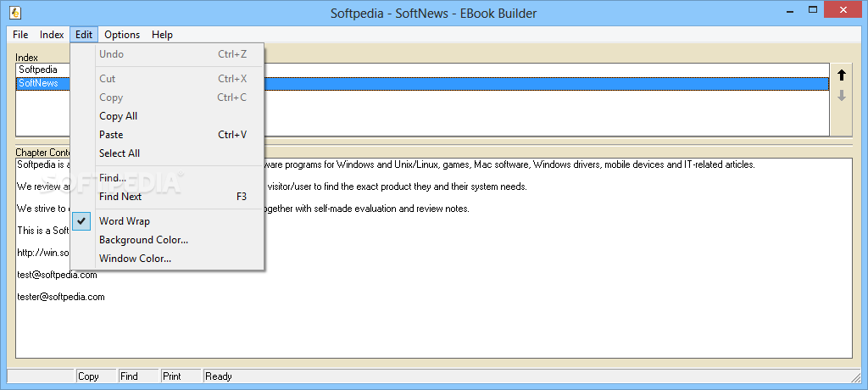
Task: Open the Index menu
Action: click(52, 35)
